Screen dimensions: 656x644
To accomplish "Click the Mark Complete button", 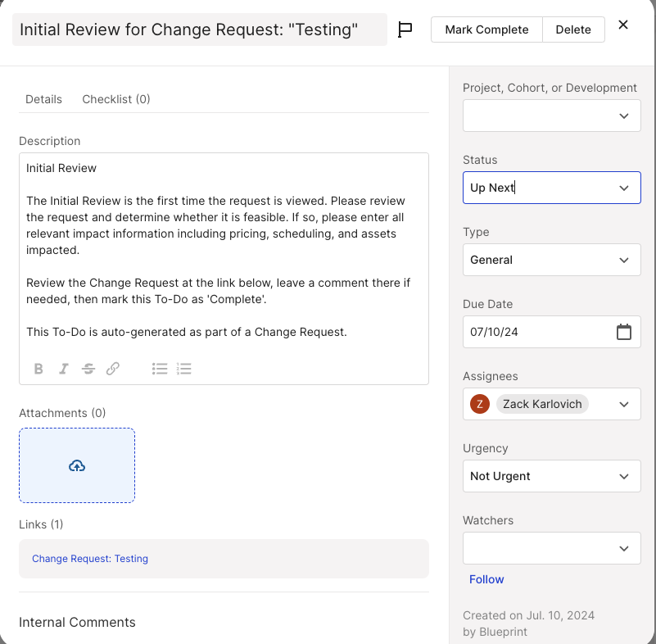I will [x=486, y=29].
